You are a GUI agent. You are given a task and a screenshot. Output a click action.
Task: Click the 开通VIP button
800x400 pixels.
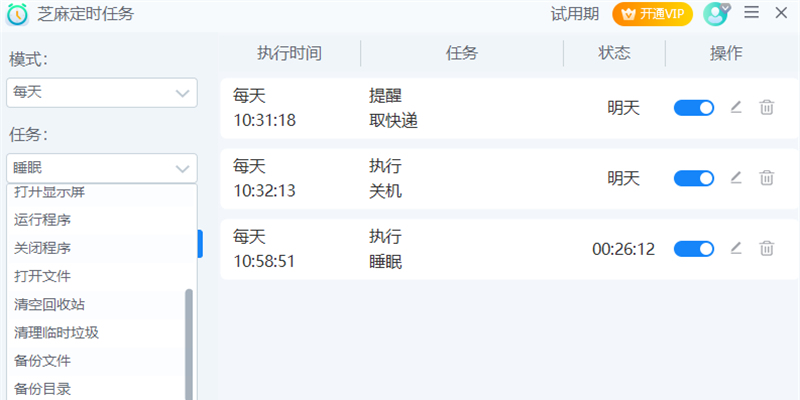click(653, 14)
